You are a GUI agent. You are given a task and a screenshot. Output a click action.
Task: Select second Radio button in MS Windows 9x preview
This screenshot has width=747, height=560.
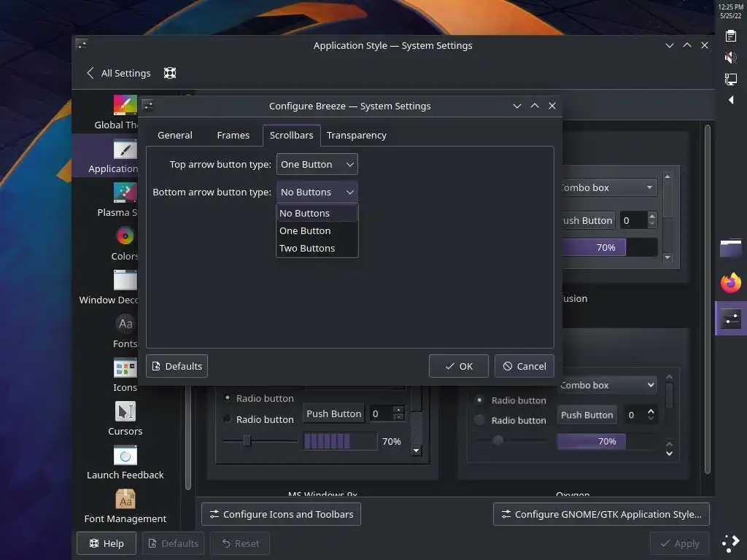coord(228,419)
